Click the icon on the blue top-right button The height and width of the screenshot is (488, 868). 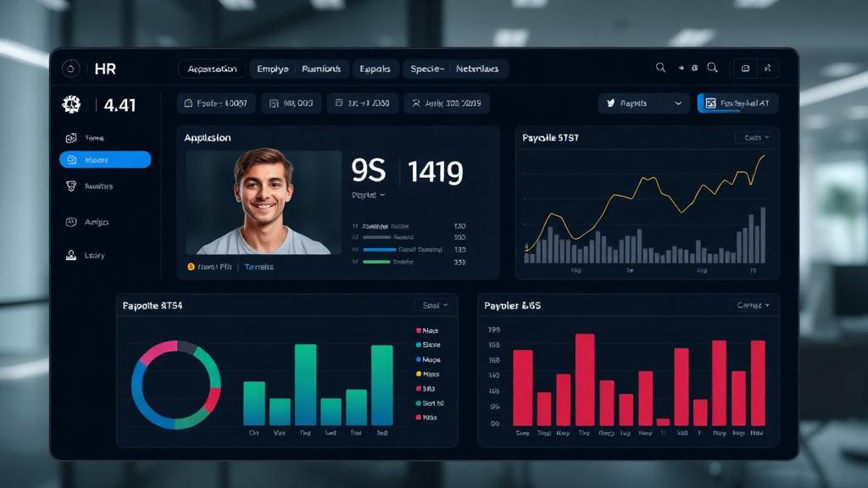tap(711, 103)
